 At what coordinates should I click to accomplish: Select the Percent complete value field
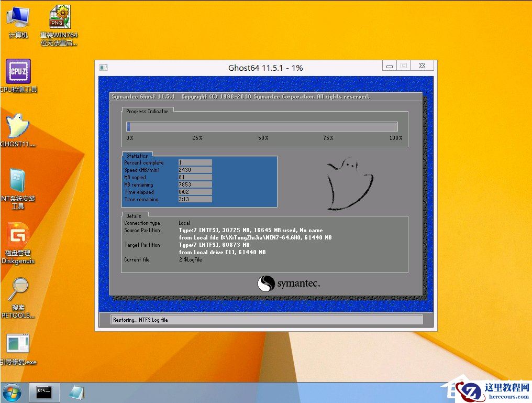pos(196,163)
